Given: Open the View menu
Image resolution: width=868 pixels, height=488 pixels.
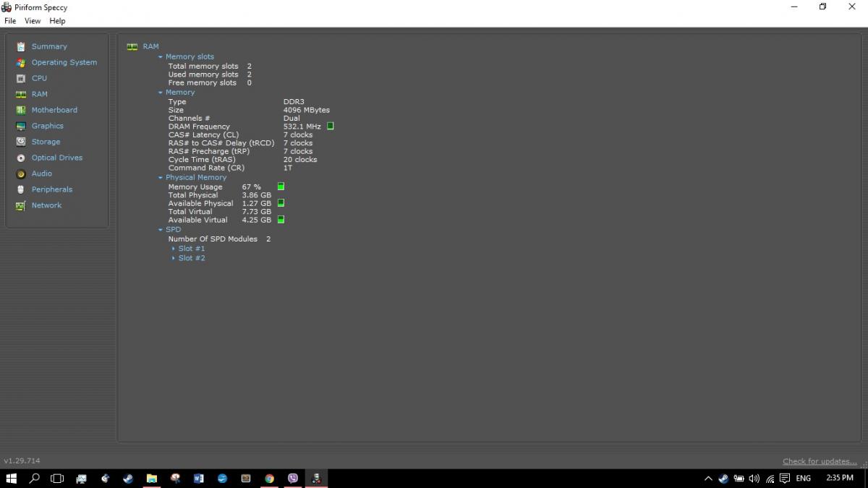Looking at the screenshot, I should click(33, 21).
